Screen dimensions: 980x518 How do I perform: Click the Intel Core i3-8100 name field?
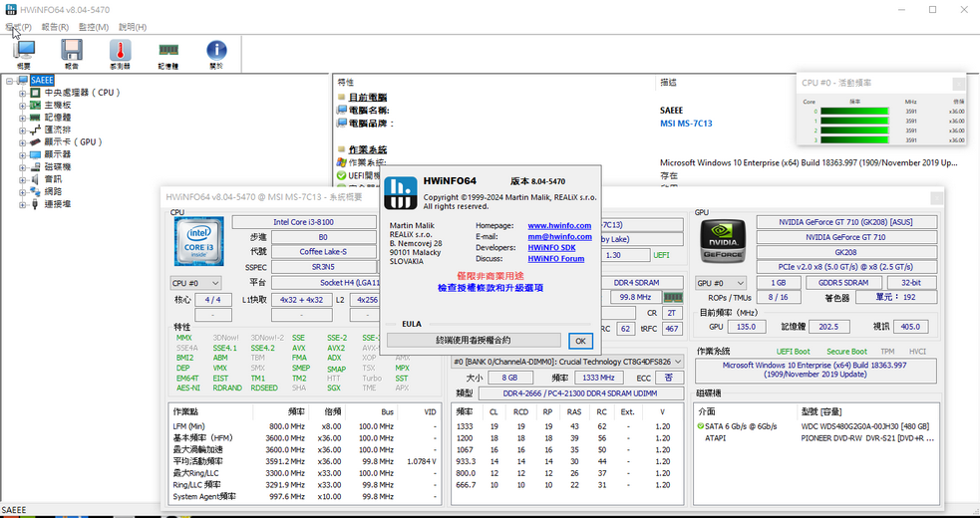305,222
